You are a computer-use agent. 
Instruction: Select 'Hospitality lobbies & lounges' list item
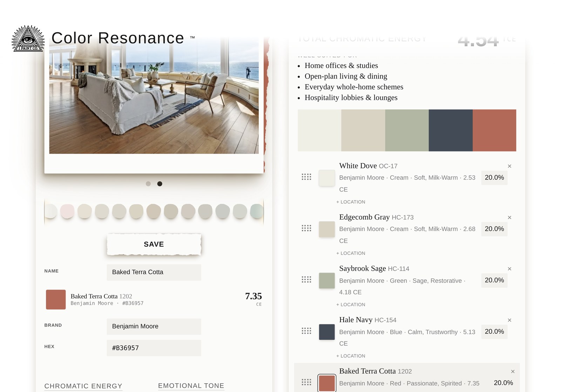[x=351, y=97]
